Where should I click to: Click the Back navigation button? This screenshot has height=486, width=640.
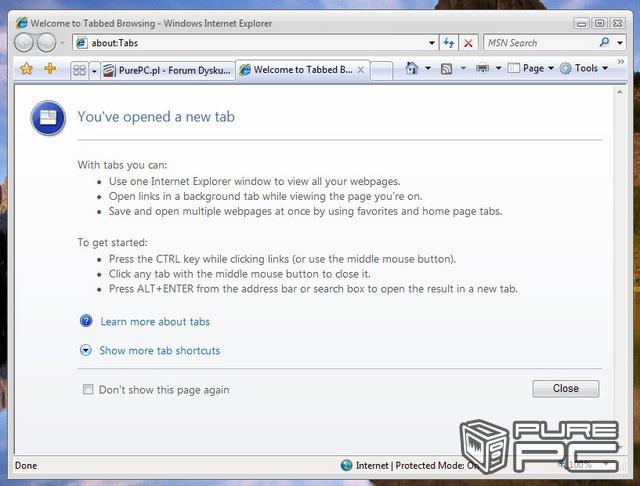[24, 43]
